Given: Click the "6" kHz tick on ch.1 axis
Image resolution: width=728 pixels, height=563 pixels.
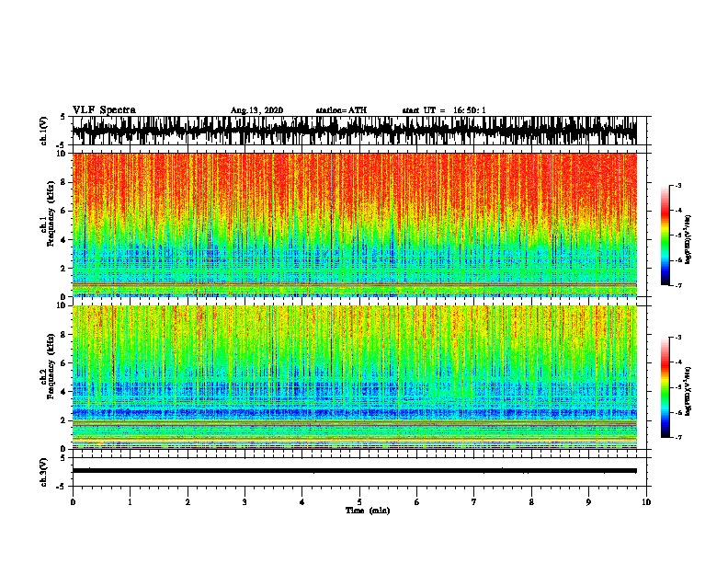Looking at the screenshot, I should coord(63,211).
